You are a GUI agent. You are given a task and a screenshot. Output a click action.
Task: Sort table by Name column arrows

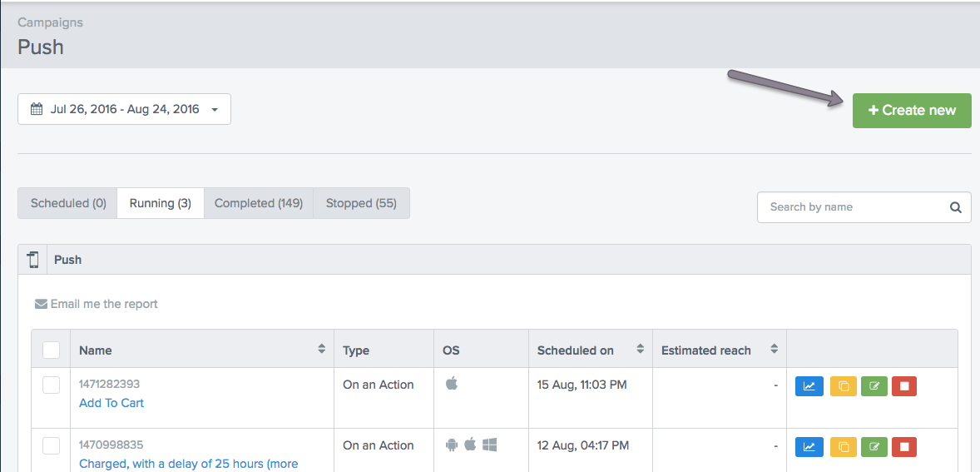pyautogui.click(x=322, y=349)
